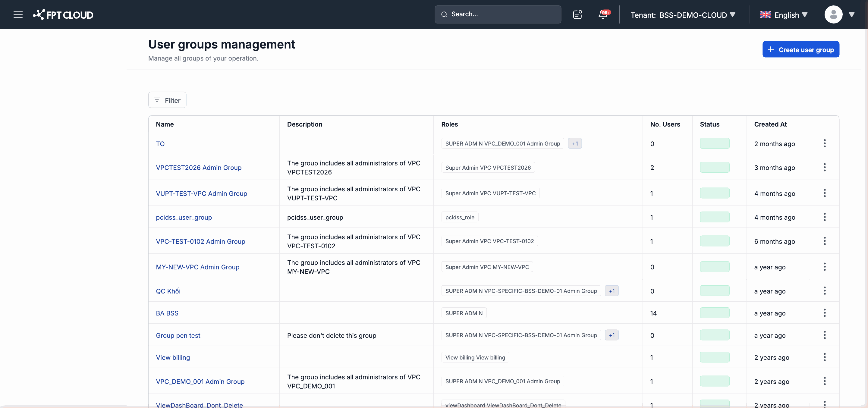Open actions menu for MY-NEW-VPC Admin Group
The width and height of the screenshot is (868, 408).
[825, 267]
